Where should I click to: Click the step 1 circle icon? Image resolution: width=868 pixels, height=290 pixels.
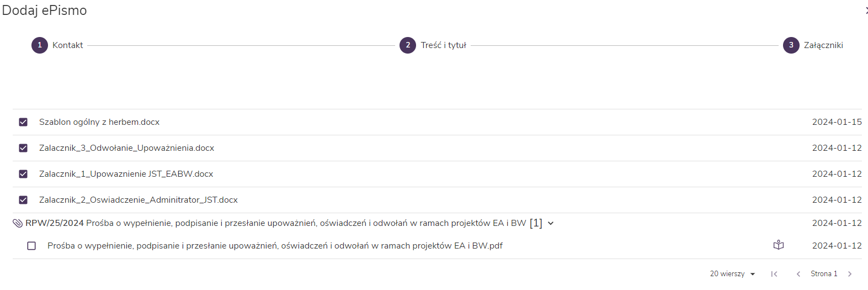coord(40,45)
